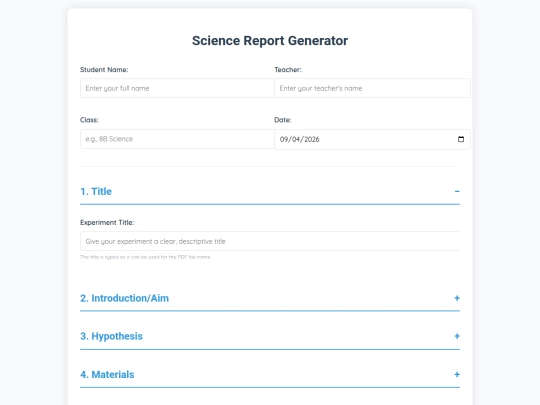Expand Introduction/Aim with the plus icon
The height and width of the screenshot is (405, 540).
(x=457, y=298)
